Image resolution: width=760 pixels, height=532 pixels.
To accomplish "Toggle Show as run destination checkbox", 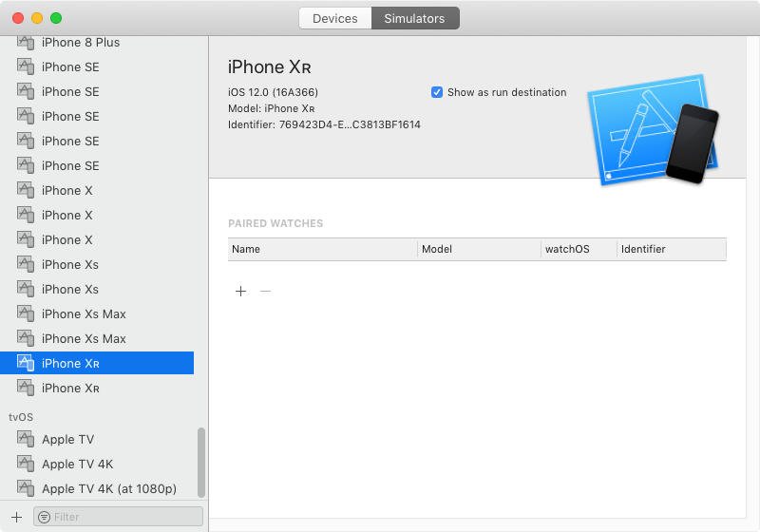I will point(437,92).
